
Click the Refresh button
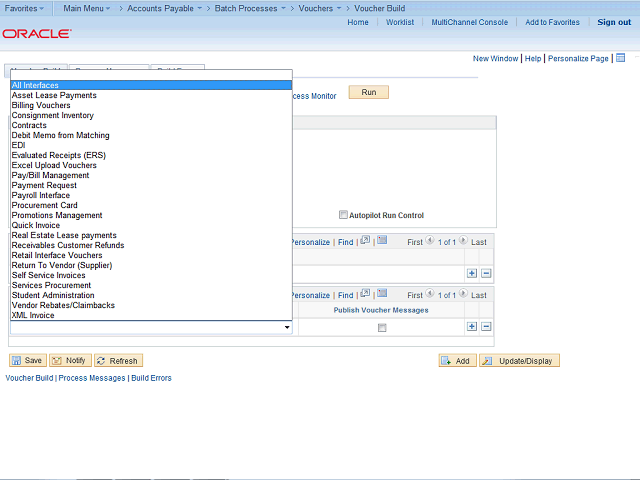click(118, 360)
